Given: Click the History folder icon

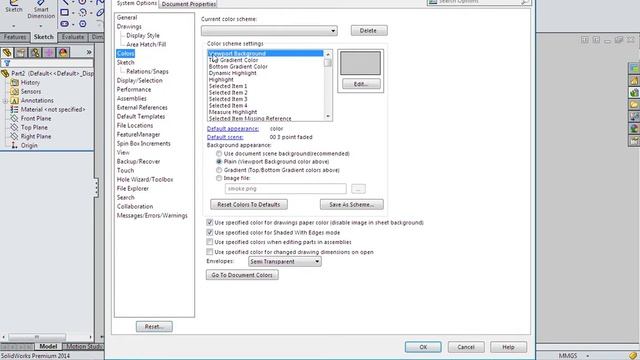Looking at the screenshot, I should 14,82.
